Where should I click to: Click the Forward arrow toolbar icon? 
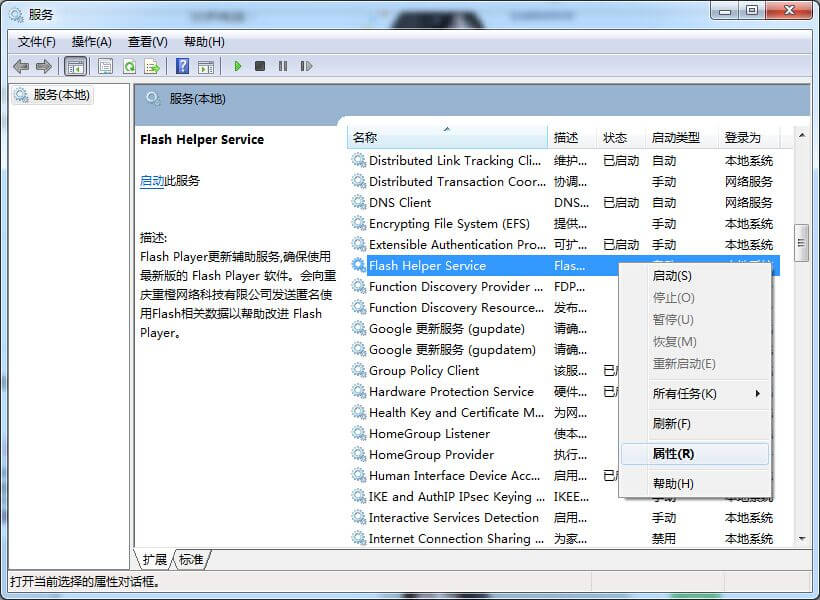(x=43, y=66)
